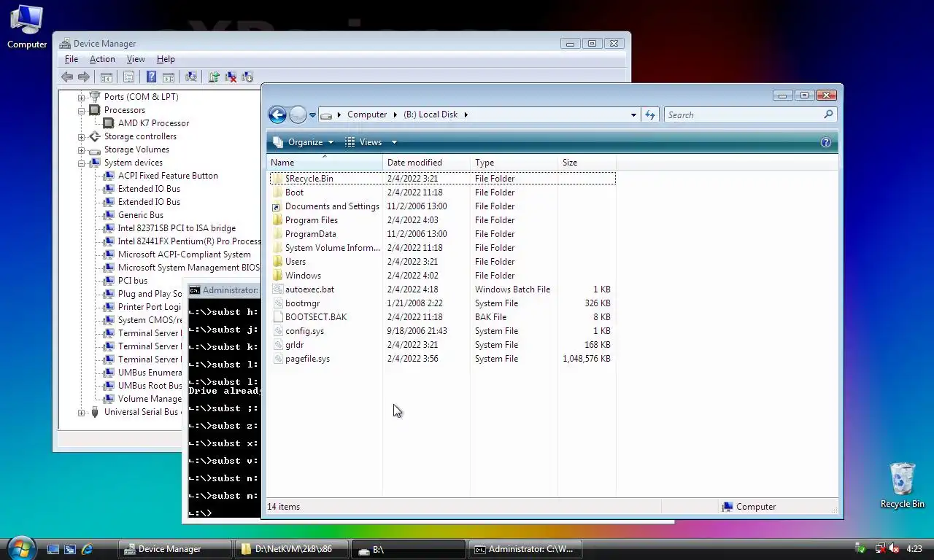This screenshot has width=934, height=560.
Task: Switch to Administrator command prompt taskbar button
Action: tap(525, 549)
